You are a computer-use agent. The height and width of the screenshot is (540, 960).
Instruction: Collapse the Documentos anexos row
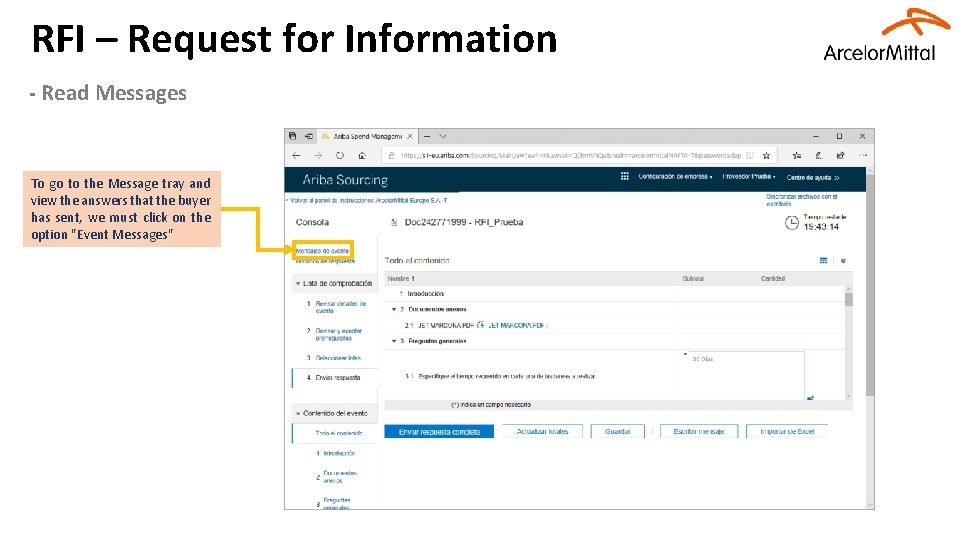(x=394, y=309)
